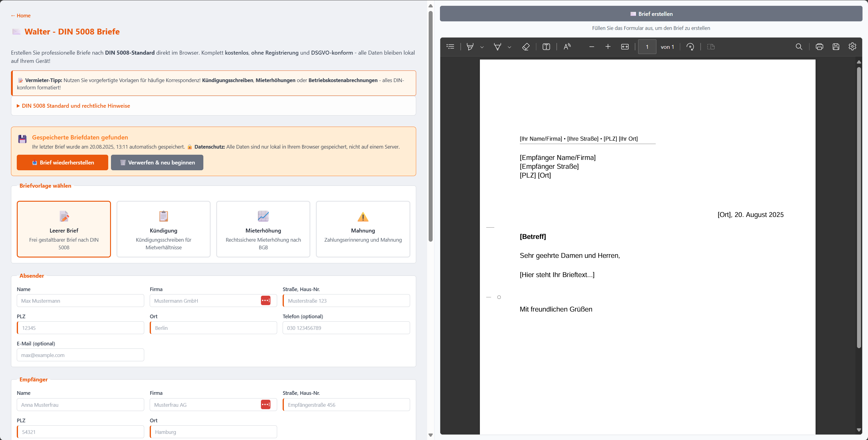Select the Kündigung template card
Image resolution: width=868 pixels, height=440 pixels.
tap(163, 229)
